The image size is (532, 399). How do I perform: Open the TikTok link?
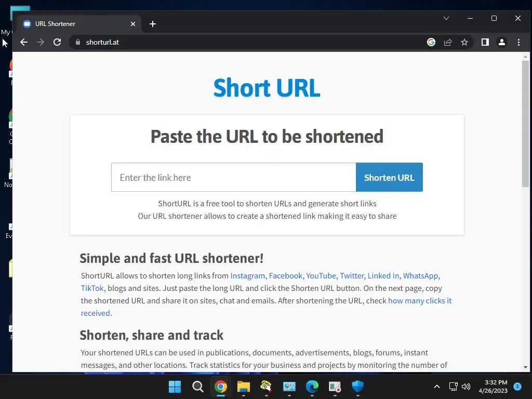pos(92,288)
